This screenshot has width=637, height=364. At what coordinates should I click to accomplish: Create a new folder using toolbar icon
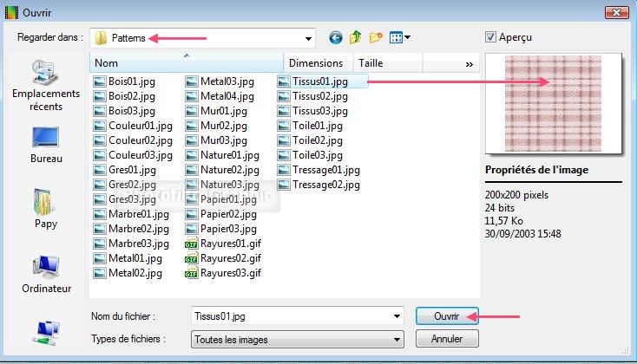pos(376,37)
